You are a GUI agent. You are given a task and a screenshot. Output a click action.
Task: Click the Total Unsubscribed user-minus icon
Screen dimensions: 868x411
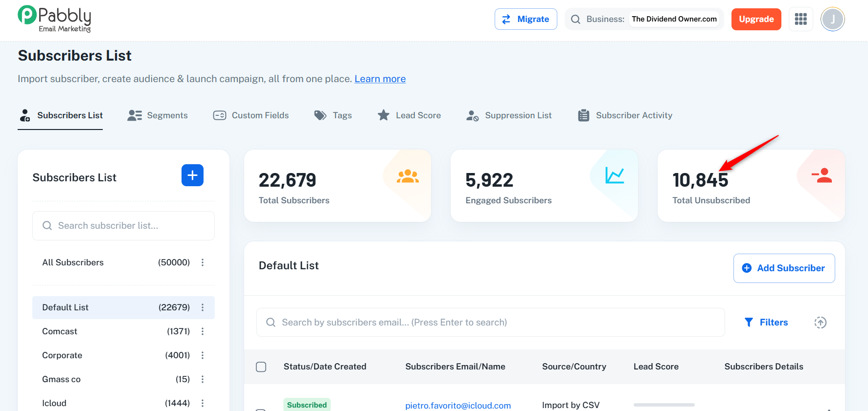pos(822,175)
